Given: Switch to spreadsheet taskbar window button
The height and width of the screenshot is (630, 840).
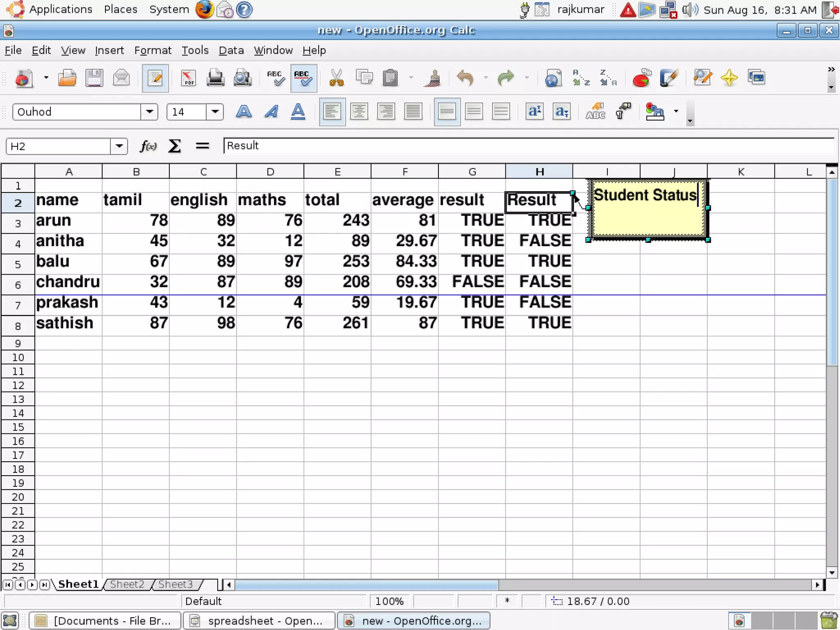Looking at the screenshot, I should (x=259, y=621).
